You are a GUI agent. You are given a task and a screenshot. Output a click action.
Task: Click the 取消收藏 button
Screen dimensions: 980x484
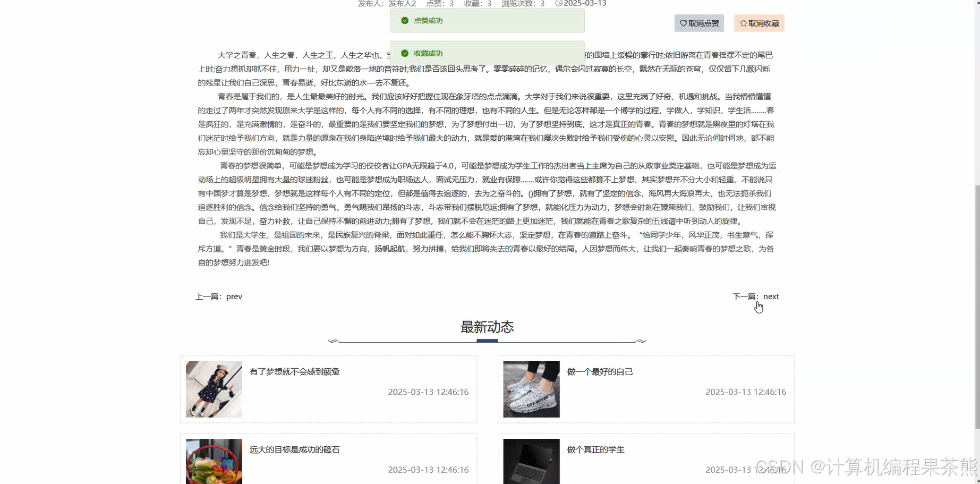pyautogui.click(x=759, y=23)
